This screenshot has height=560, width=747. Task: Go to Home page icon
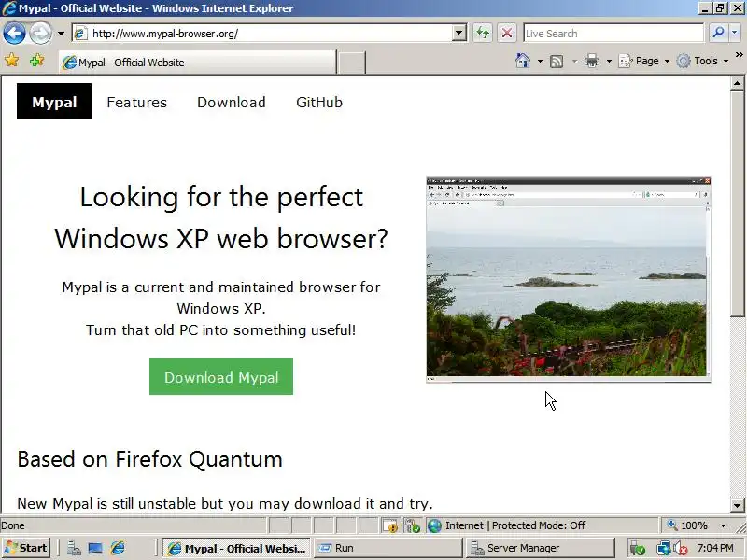coord(523,61)
